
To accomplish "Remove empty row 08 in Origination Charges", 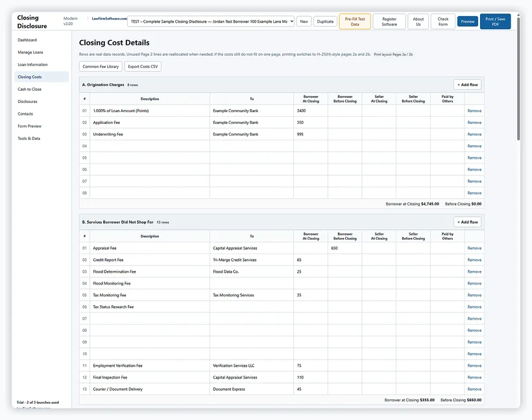I will [474, 193].
